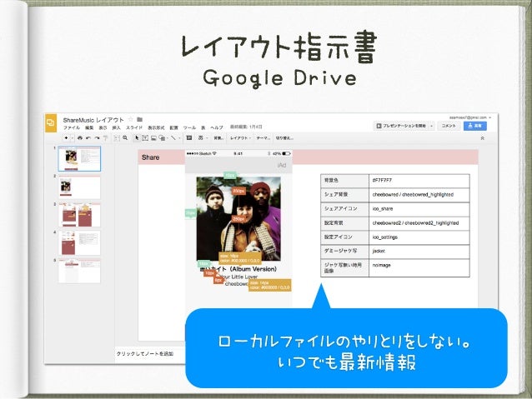Click the insert comment icon in toolbar
Image resolution: width=532 pixels, height=399 pixels.
point(189,138)
